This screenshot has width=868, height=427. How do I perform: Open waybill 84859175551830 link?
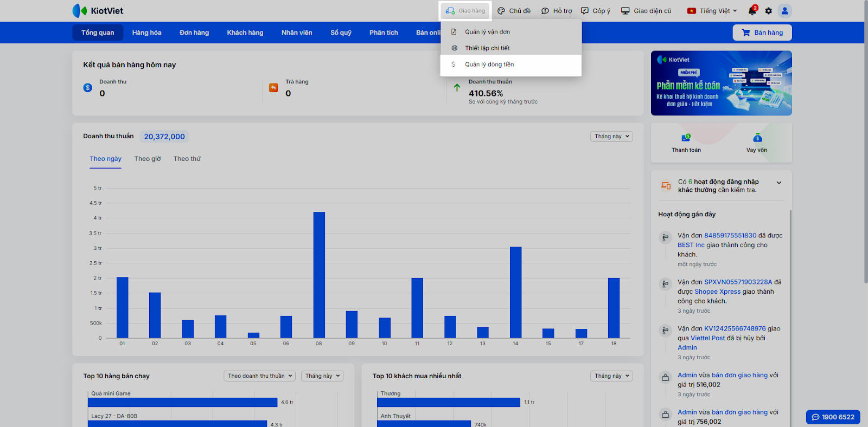730,236
